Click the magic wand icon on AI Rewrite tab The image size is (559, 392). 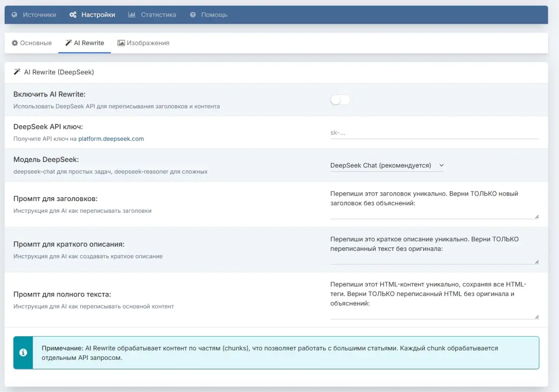pos(68,43)
